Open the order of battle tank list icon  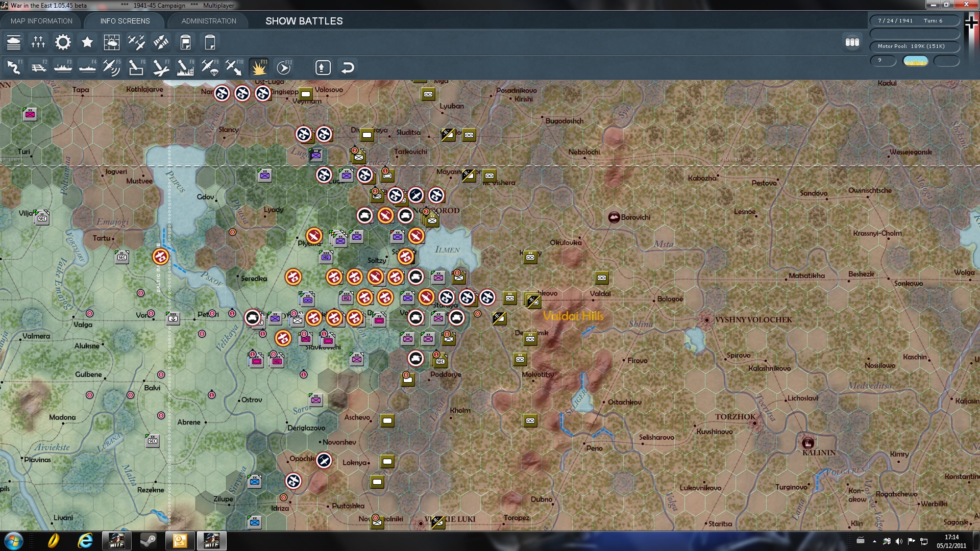(x=14, y=42)
